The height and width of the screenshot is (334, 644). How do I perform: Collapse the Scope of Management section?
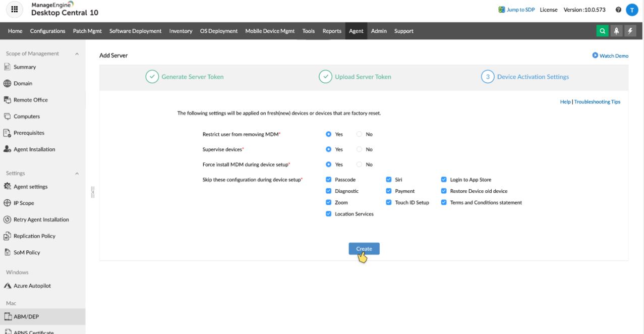(77, 53)
